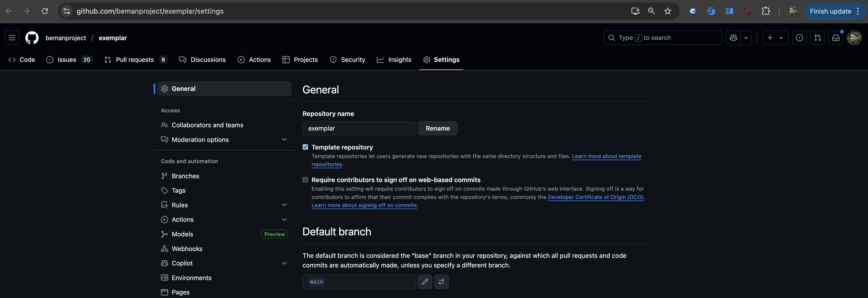The width and height of the screenshot is (868, 298).
Task: Open the notifications inbox icon
Action: coord(836,38)
